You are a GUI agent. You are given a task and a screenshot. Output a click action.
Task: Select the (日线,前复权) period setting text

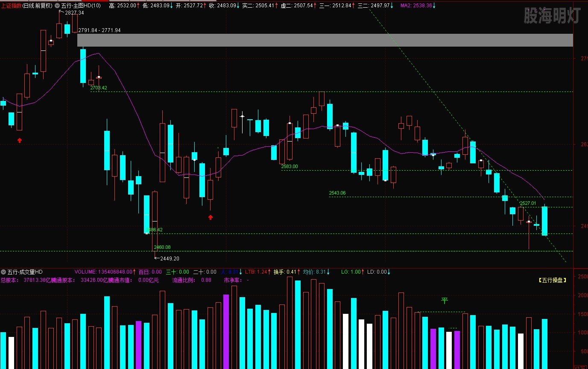[x=37, y=6]
